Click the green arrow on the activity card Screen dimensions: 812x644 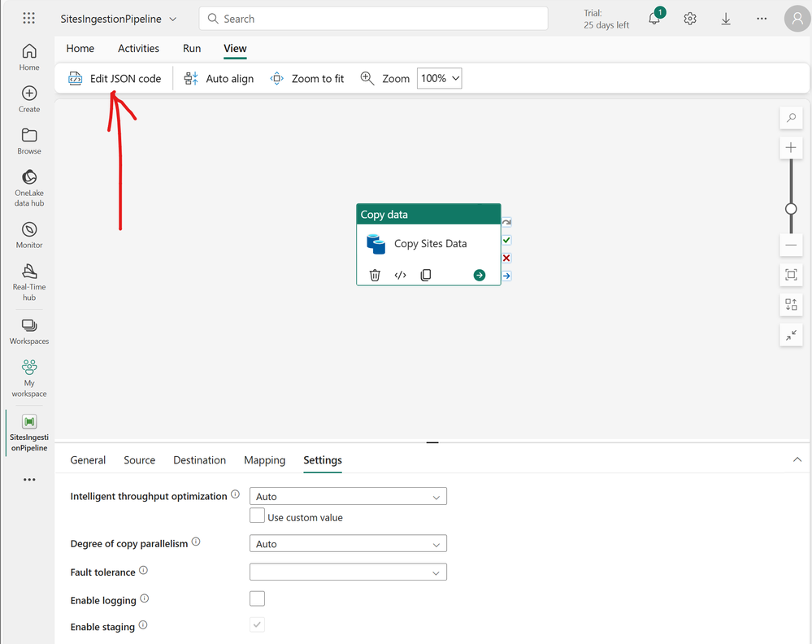(480, 275)
